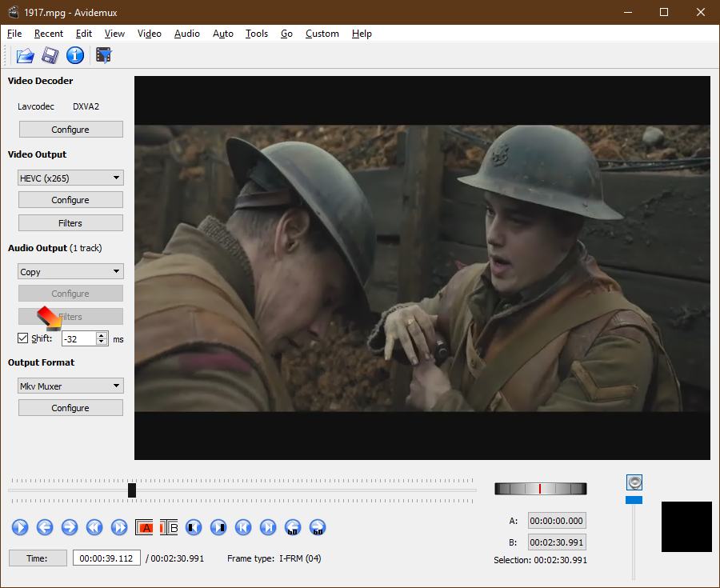The width and height of the screenshot is (720, 588).
Task: Click Configure under Video Output
Action: 70,200
